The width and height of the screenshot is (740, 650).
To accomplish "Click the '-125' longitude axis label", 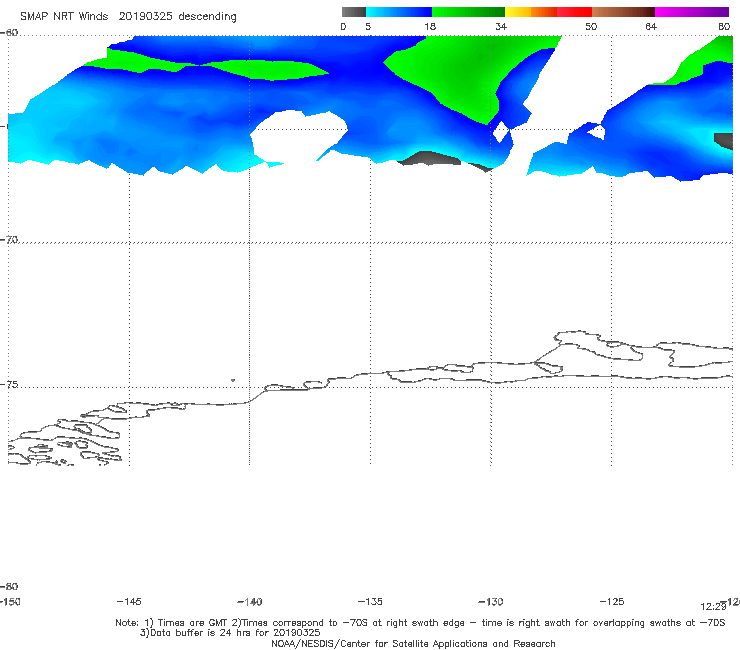I will click(612, 602).
